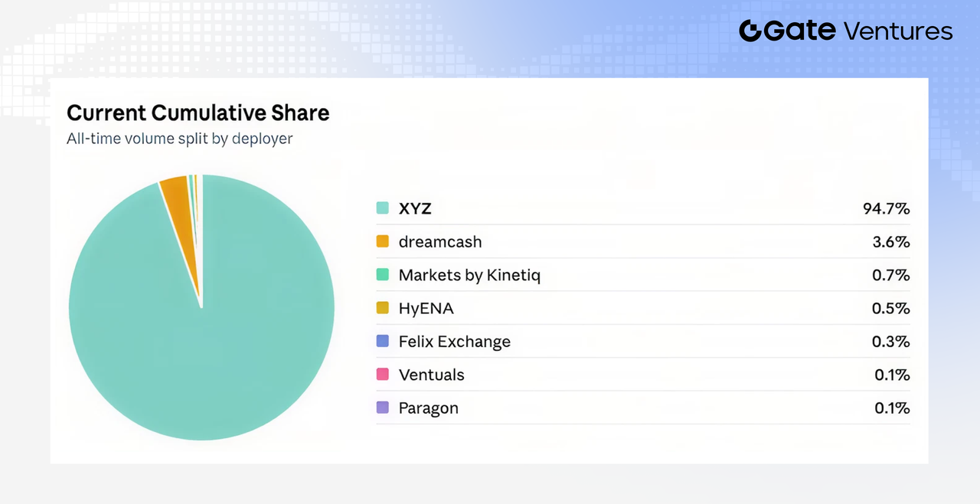Click the all-time volume split subtitle
The image size is (980, 504).
pyautogui.click(x=180, y=139)
